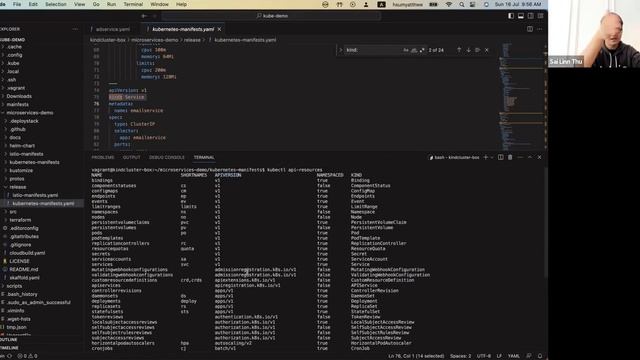Image resolution: width=640 pixels, height=360 pixels.
Task: Expand the replace field in find widget
Action: click(341, 50)
